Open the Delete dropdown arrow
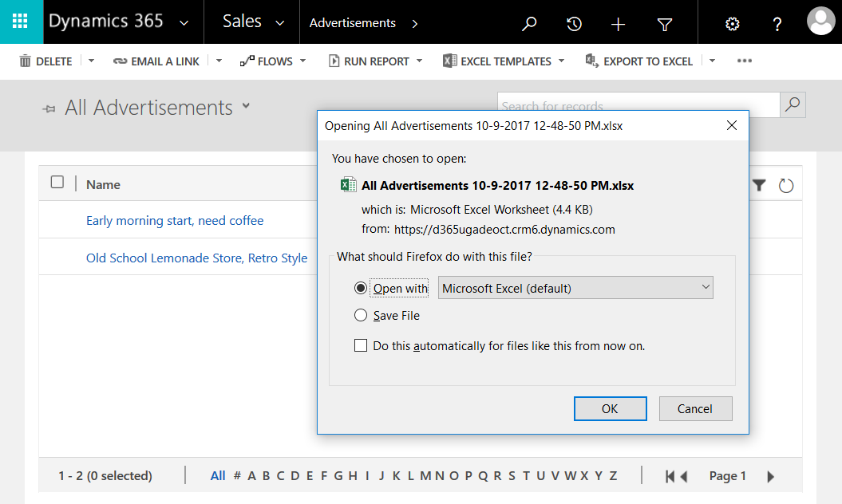 (x=91, y=61)
